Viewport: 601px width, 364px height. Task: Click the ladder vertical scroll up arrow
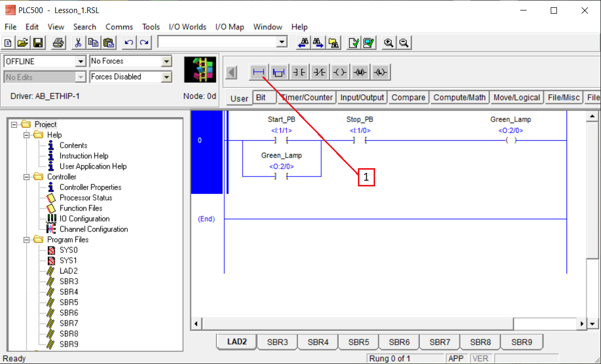(x=592, y=116)
